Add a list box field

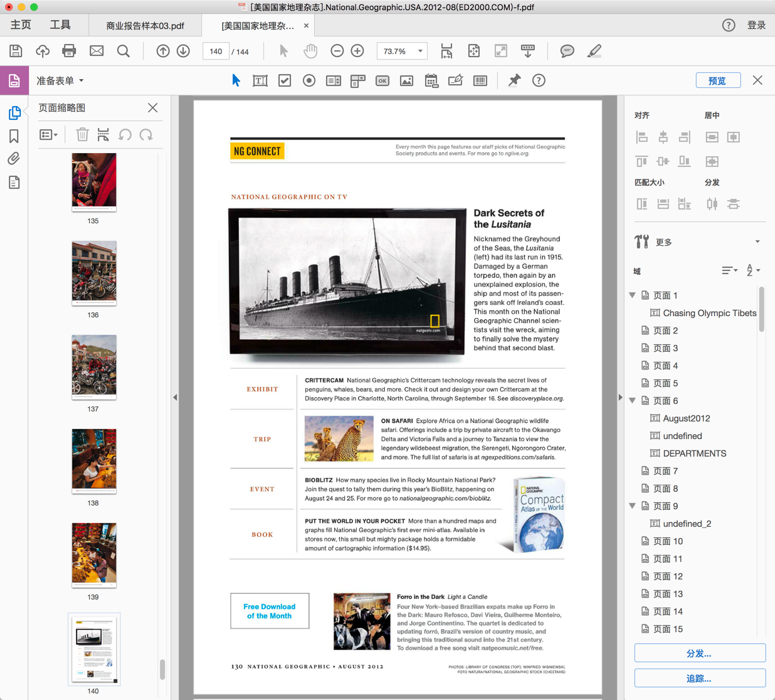[334, 80]
